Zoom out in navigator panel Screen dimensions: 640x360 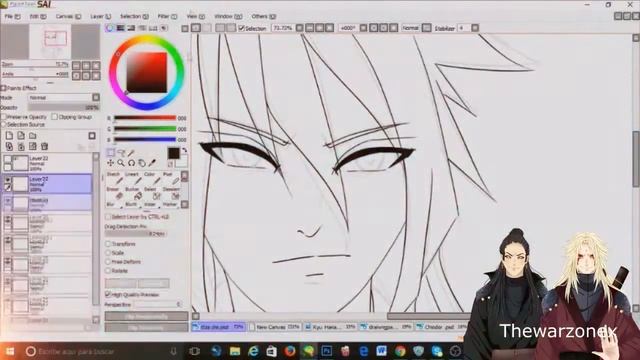pos(76,65)
